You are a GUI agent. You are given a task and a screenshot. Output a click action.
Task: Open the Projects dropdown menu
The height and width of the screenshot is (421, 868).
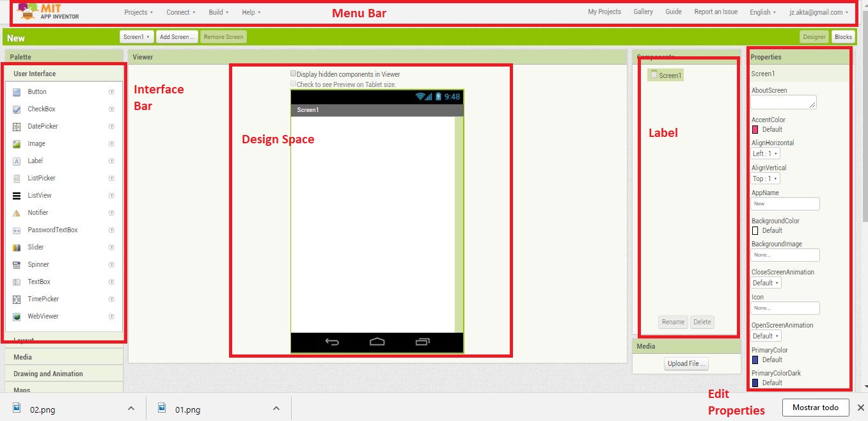pyautogui.click(x=139, y=12)
